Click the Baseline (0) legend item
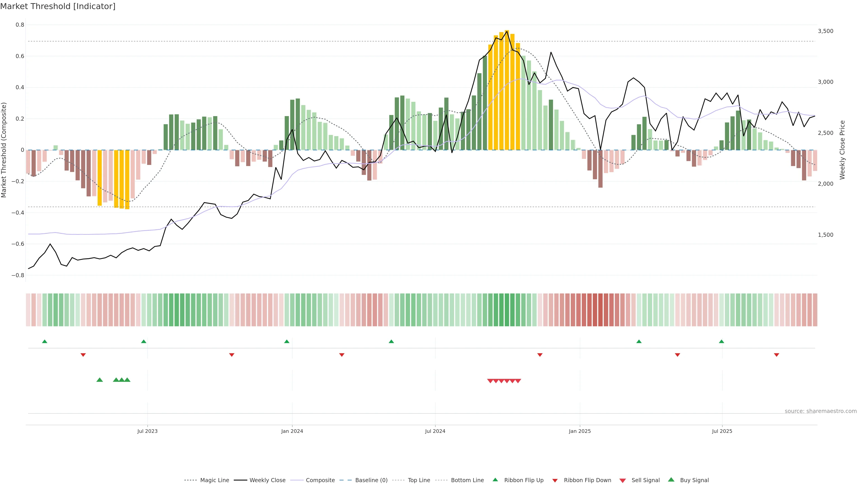 click(371, 480)
